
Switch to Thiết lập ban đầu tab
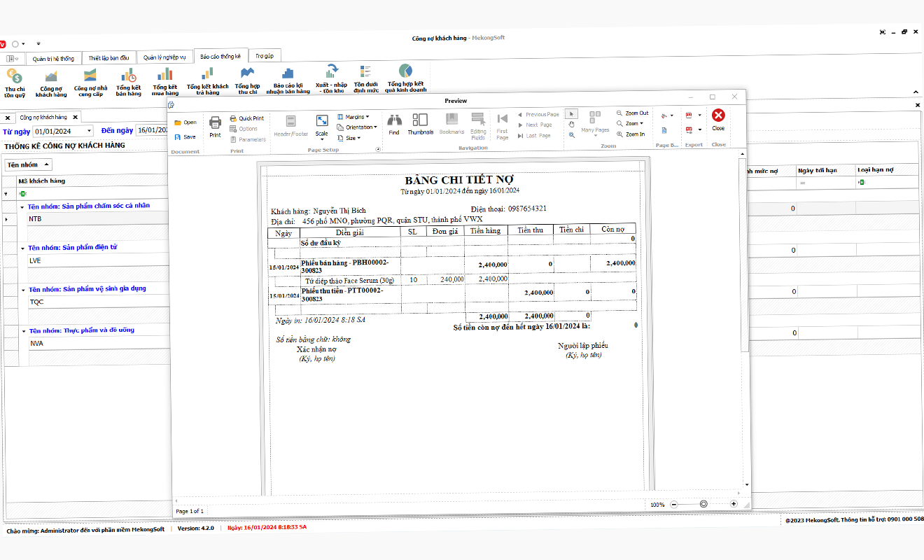coord(108,58)
